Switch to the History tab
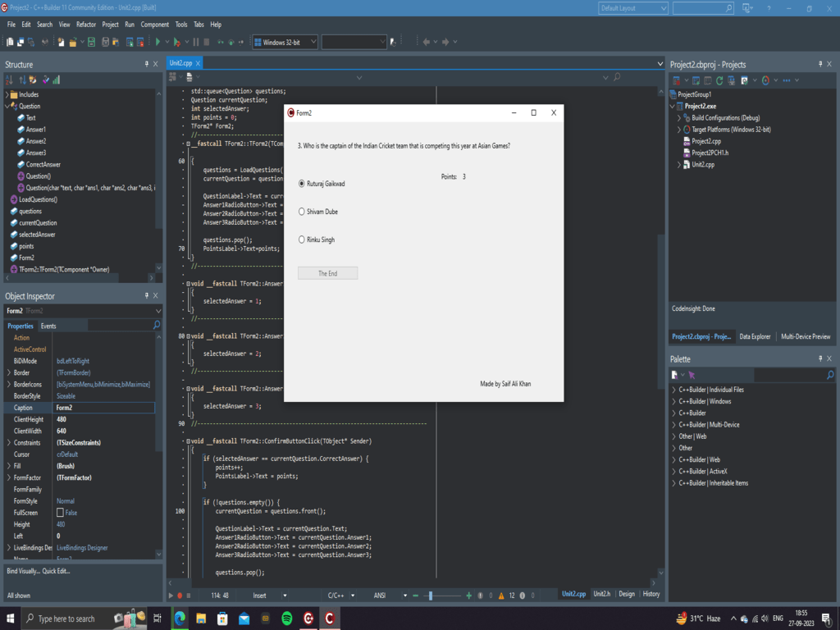This screenshot has width=840, height=630. [x=651, y=594]
